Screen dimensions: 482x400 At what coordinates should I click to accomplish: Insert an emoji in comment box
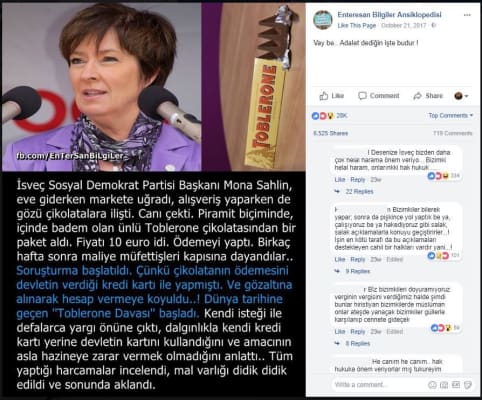click(432, 385)
